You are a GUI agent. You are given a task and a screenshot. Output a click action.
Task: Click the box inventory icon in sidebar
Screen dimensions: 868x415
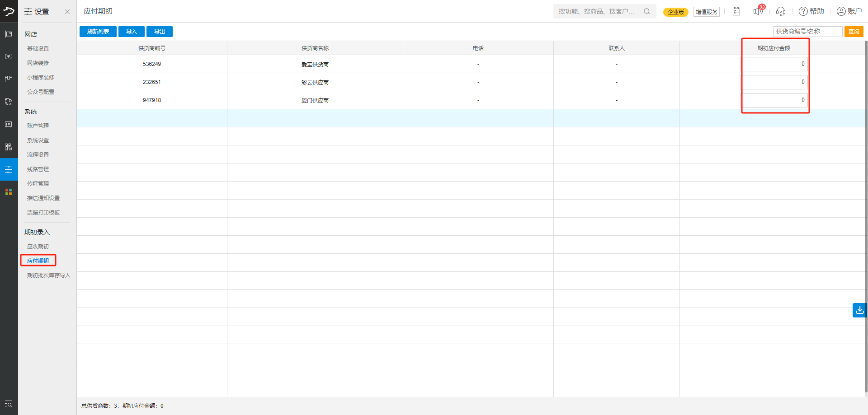tap(9, 79)
